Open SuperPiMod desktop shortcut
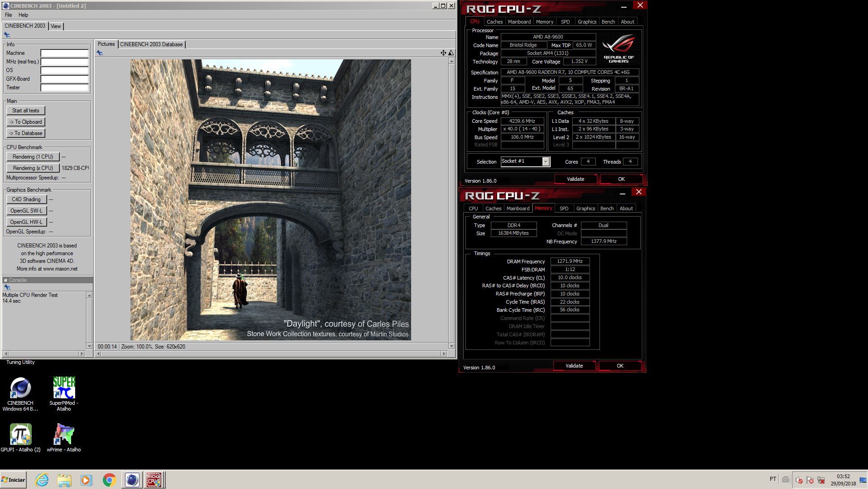Viewport: 868px width, 489px height. (x=64, y=394)
